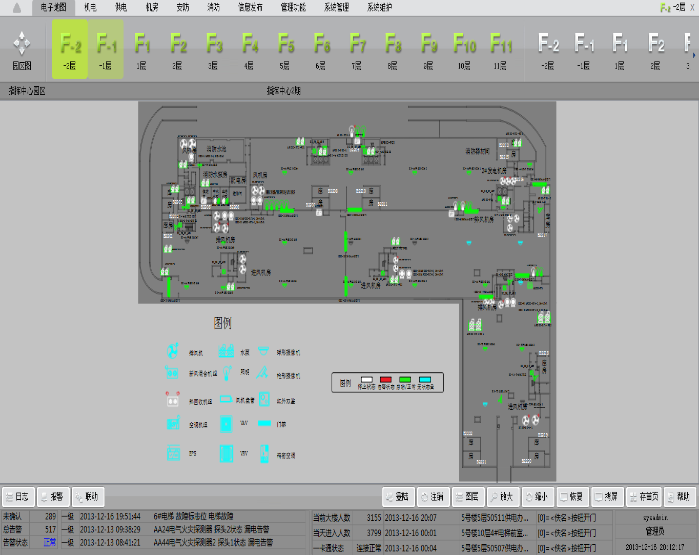This screenshot has width=699, height=557.
Task: Open the 机电 menu
Action: point(90,8)
